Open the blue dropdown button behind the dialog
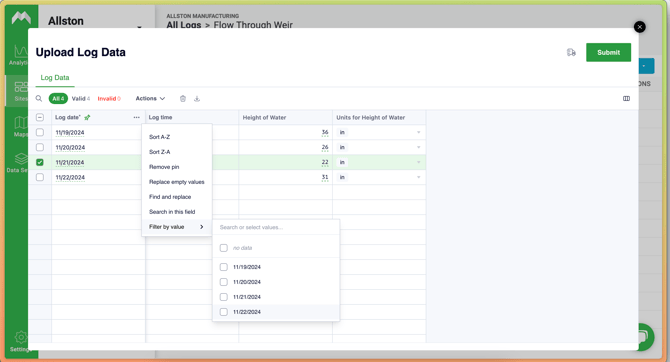The width and height of the screenshot is (670, 362). pos(646,66)
